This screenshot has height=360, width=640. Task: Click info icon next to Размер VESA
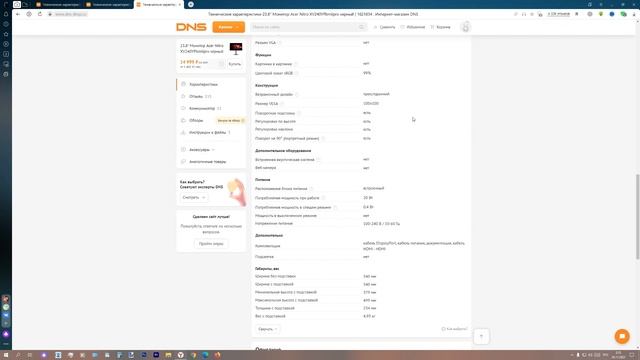point(282,104)
